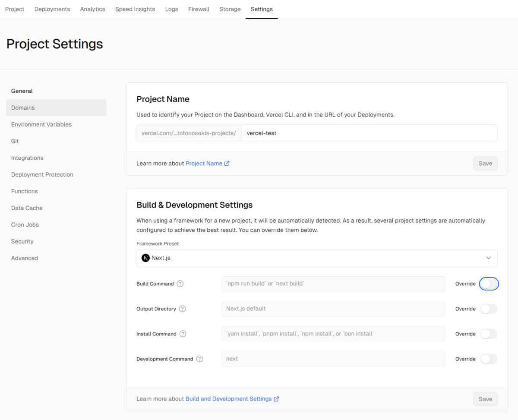This screenshot has height=420, width=518.
Task: Select the Settings tab
Action: tap(262, 9)
